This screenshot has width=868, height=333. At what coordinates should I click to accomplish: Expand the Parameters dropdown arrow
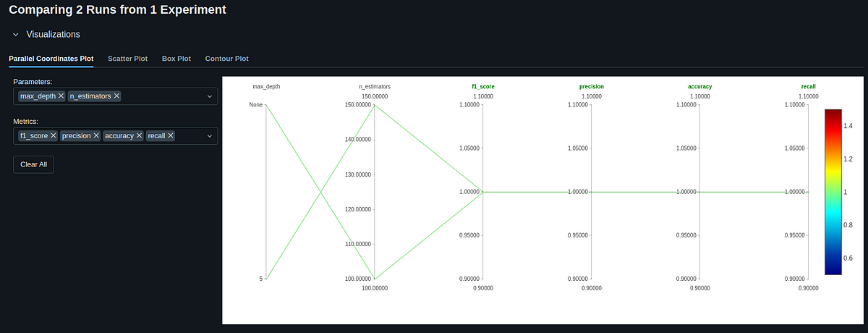click(x=210, y=96)
